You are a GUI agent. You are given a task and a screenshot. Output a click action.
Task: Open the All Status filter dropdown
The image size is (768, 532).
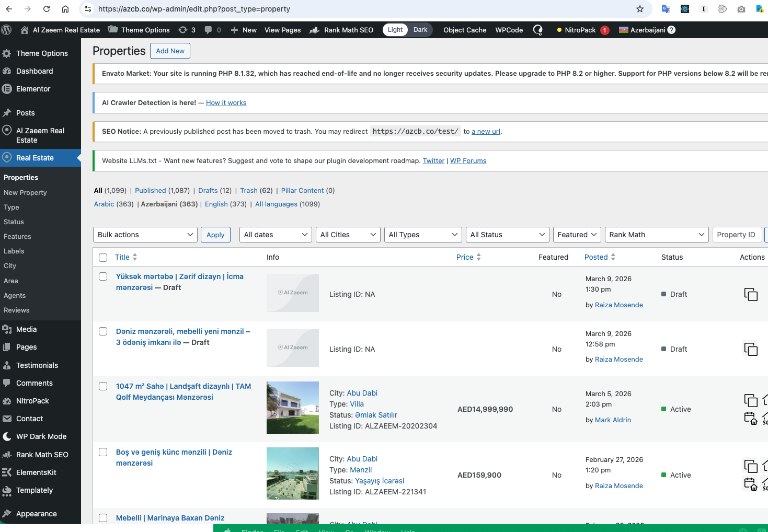[507, 235]
